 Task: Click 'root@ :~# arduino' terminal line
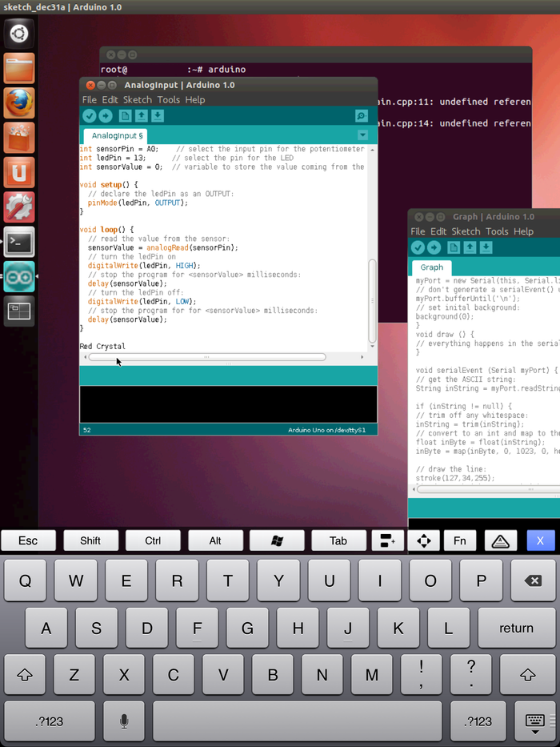174,70
